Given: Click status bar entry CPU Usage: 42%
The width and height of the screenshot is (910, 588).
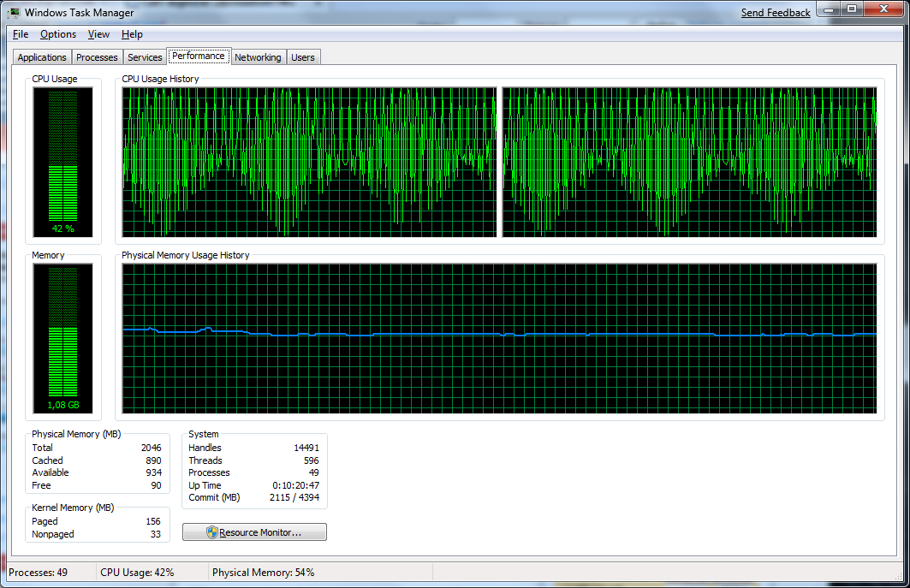Looking at the screenshot, I should (x=137, y=573).
